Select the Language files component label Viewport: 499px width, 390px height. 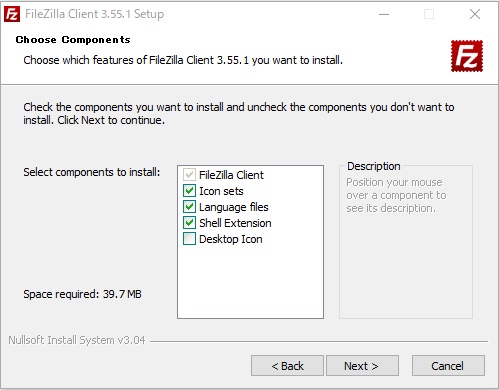point(234,207)
